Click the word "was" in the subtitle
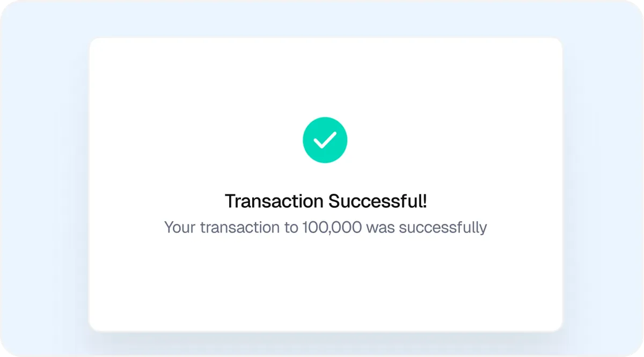 (x=380, y=228)
